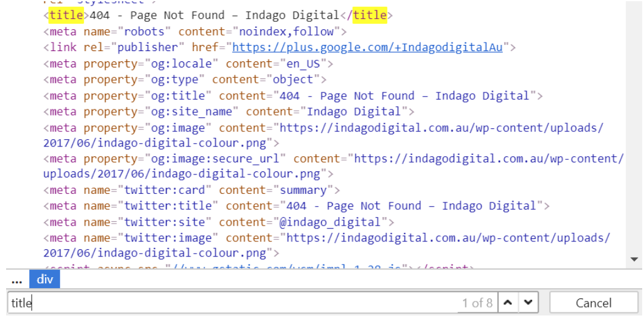Select the publisher link tag line

pos(279,47)
